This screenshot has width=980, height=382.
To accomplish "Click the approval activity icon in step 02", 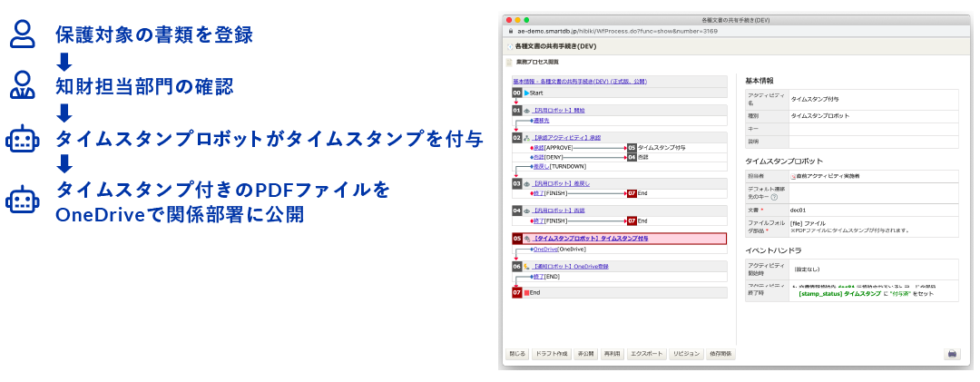I will coord(526,137).
